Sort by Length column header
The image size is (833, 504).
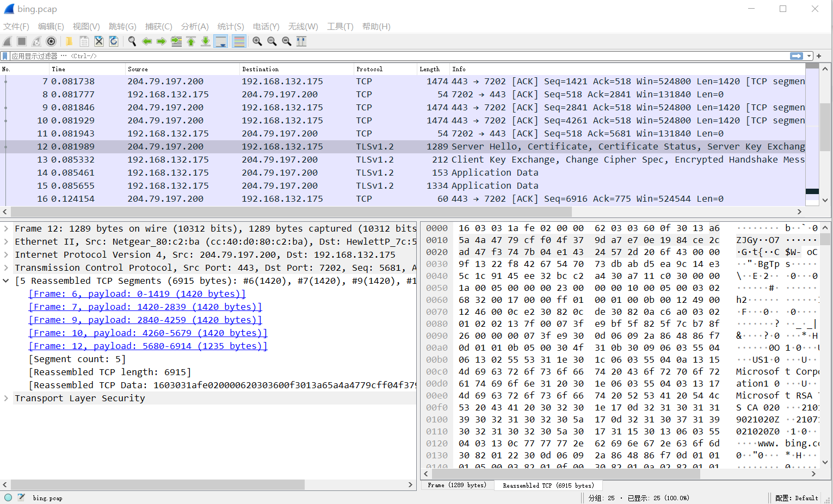433,69
